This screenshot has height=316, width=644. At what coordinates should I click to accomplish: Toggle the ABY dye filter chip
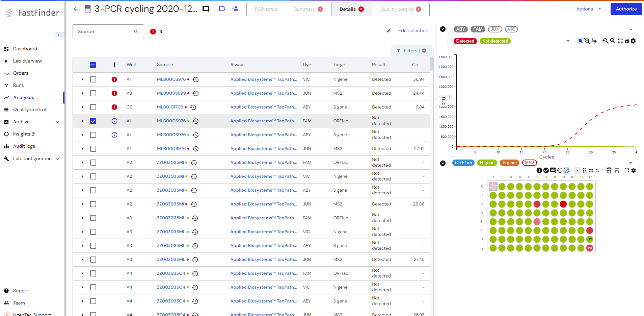pyautogui.click(x=460, y=29)
